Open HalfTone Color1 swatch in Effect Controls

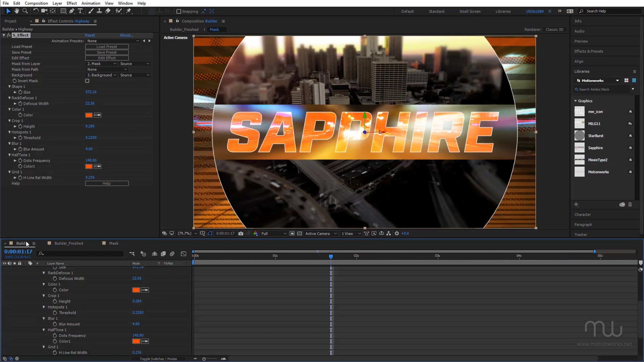click(x=89, y=166)
